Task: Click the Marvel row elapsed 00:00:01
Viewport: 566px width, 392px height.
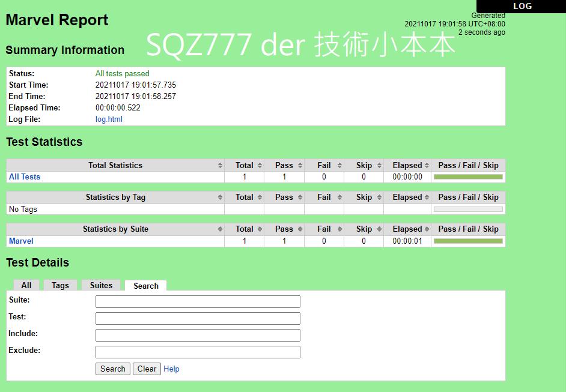Action: 407,241
